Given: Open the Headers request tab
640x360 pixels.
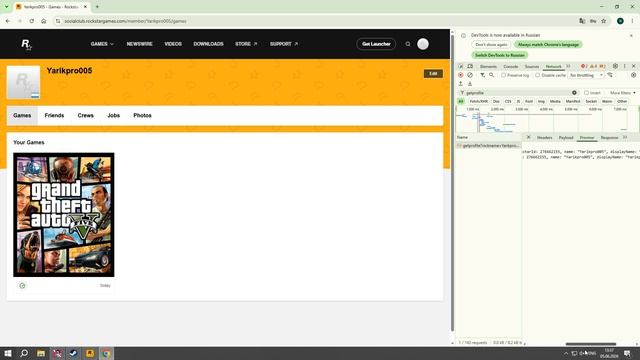Looking at the screenshot, I should [544, 138].
